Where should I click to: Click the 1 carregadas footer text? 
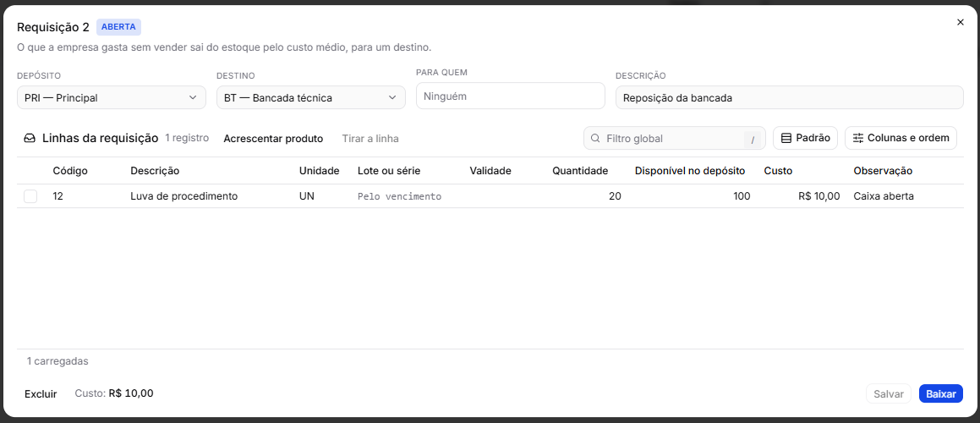(57, 361)
